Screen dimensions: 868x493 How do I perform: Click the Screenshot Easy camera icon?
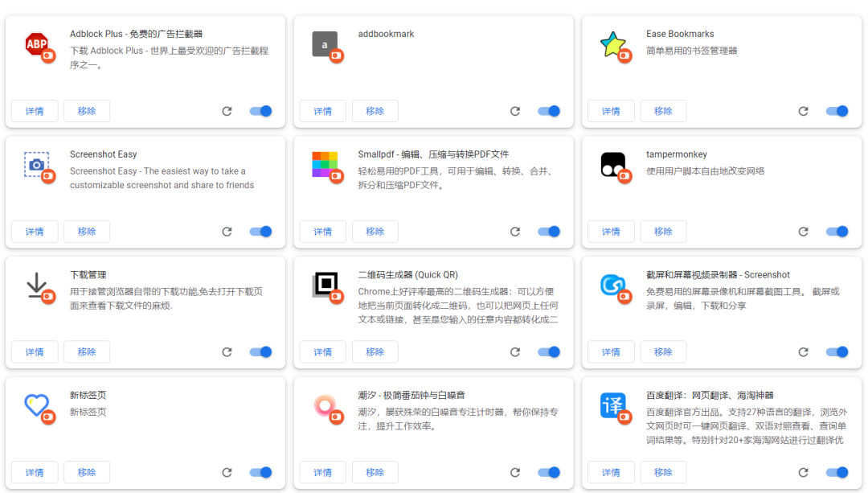(x=36, y=165)
